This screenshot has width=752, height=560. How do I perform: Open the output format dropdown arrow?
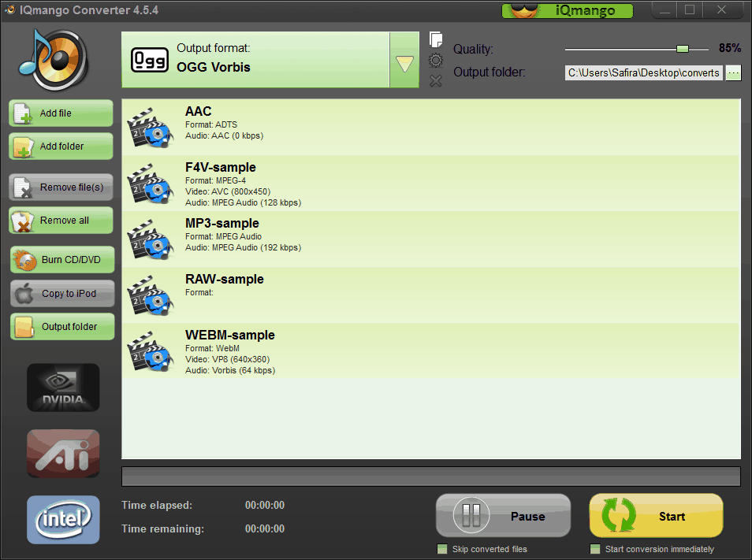[x=404, y=61]
